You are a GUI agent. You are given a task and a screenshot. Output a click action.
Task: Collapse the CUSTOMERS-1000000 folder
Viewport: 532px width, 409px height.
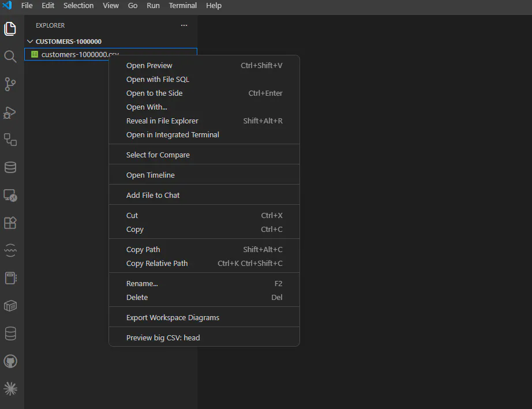coord(30,42)
